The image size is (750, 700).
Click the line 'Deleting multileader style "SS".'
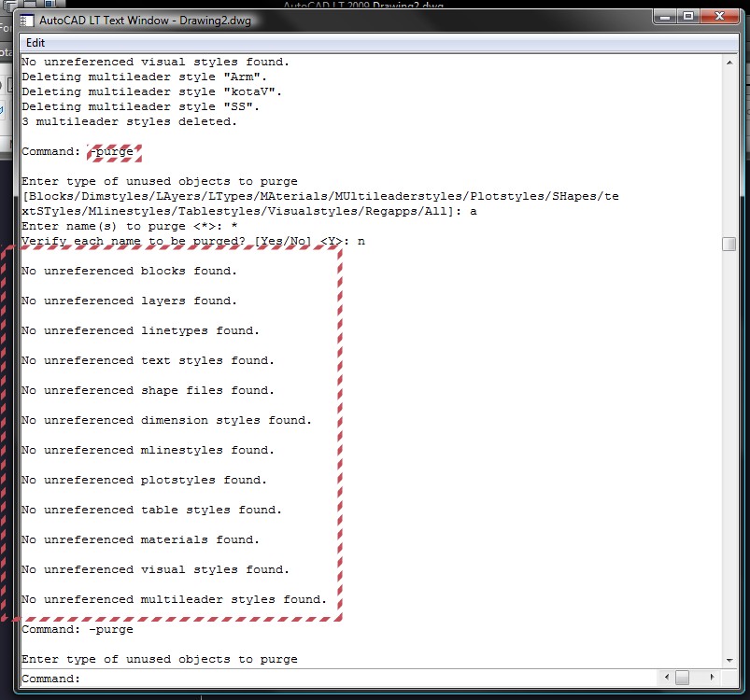(x=140, y=106)
